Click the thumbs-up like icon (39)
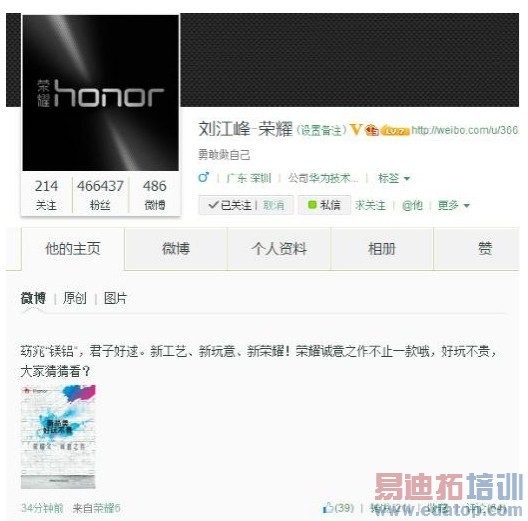 (327, 508)
